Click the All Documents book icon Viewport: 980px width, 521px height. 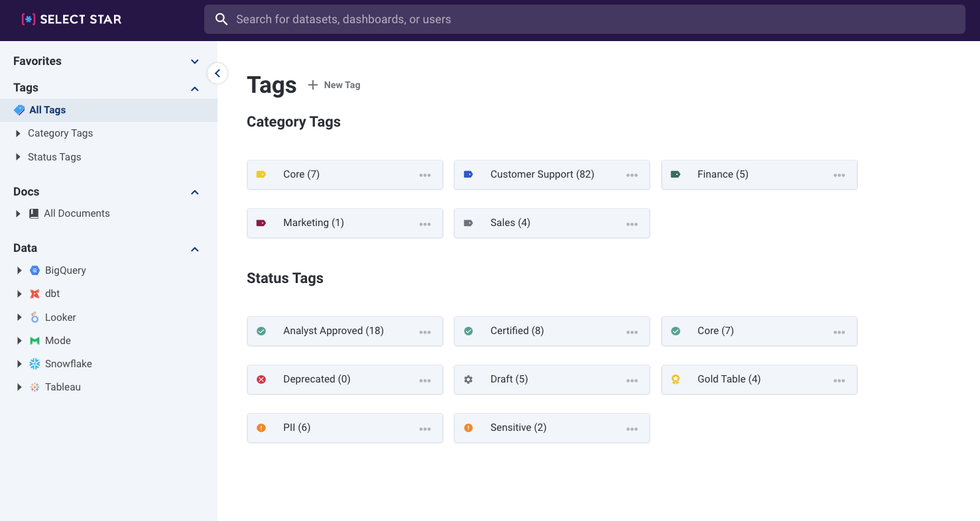tap(34, 213)
